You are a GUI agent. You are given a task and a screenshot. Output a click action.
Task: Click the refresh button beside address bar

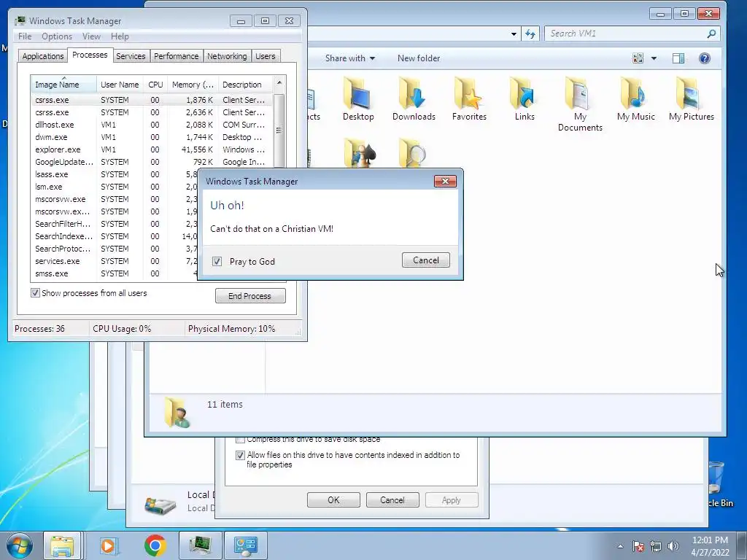coord(530,34)
